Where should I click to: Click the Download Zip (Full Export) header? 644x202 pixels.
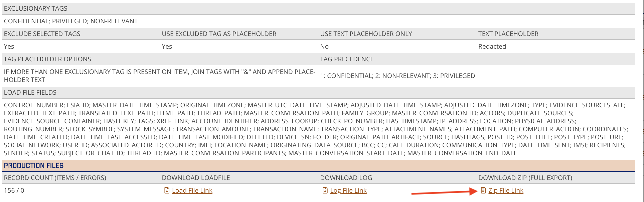(x=525, y=178)
